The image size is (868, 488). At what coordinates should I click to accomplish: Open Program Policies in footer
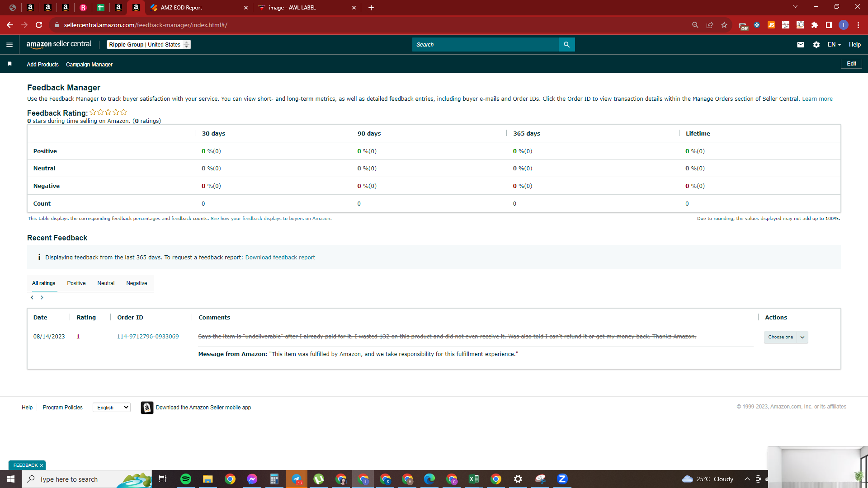point(63,408)
